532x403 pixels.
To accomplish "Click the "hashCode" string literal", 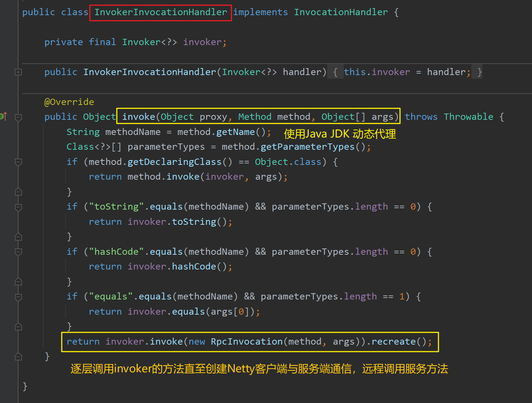I will [x=116, y=252].
